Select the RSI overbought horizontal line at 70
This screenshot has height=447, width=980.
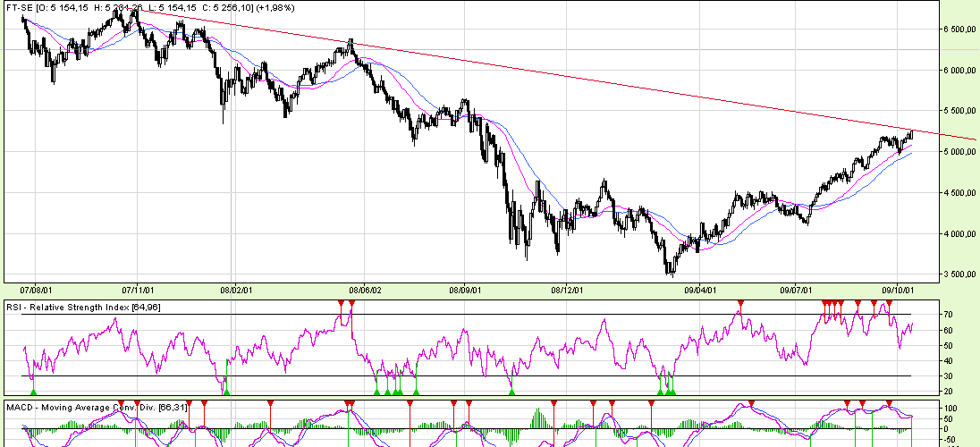pos(466,314)
